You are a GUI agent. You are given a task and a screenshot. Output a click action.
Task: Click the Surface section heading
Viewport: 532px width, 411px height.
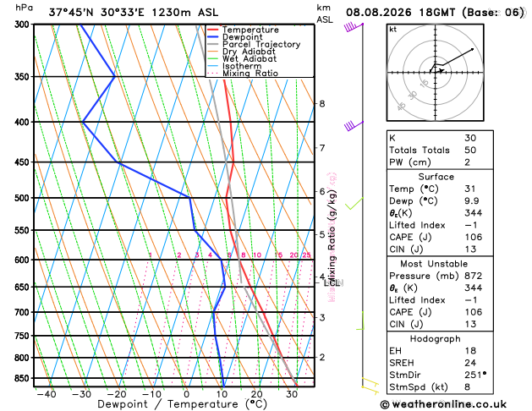(x=436, y=177)
